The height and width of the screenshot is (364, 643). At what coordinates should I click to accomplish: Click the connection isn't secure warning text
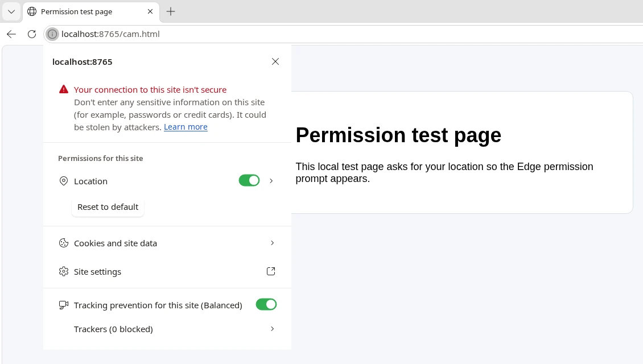150,90
